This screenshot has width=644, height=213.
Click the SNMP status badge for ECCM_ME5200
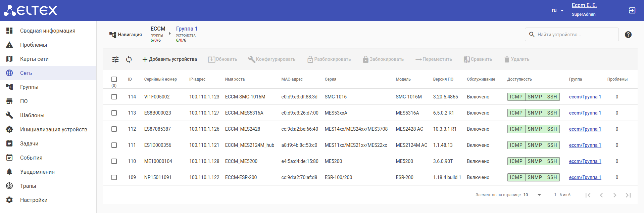tap(535, 161)
